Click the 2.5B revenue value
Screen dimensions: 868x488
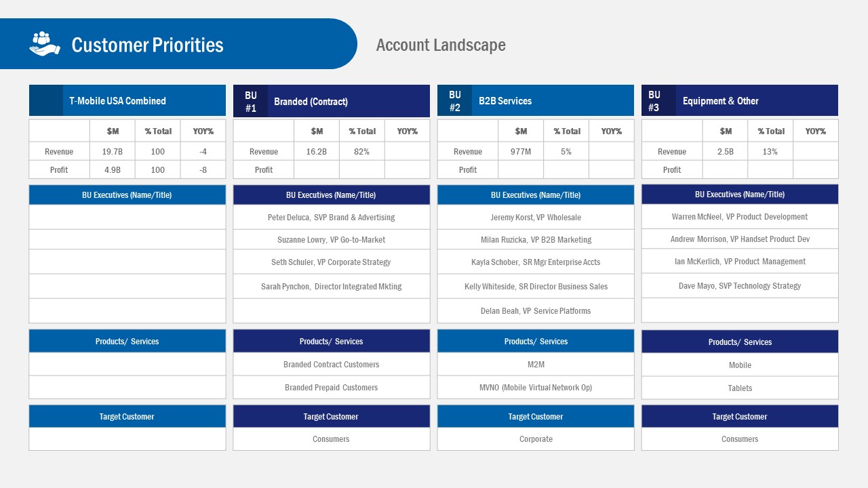click(x=726, y=151)
